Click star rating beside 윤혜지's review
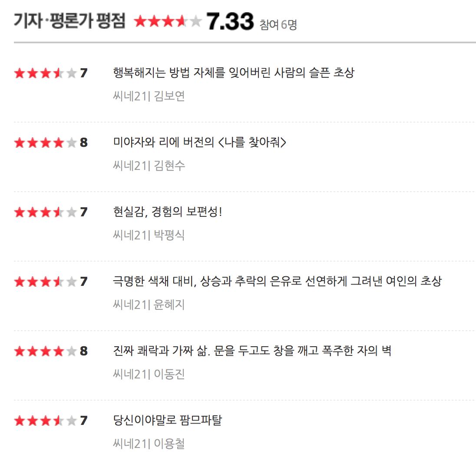Viewport: 476px width, 464px height. point(45,282)
